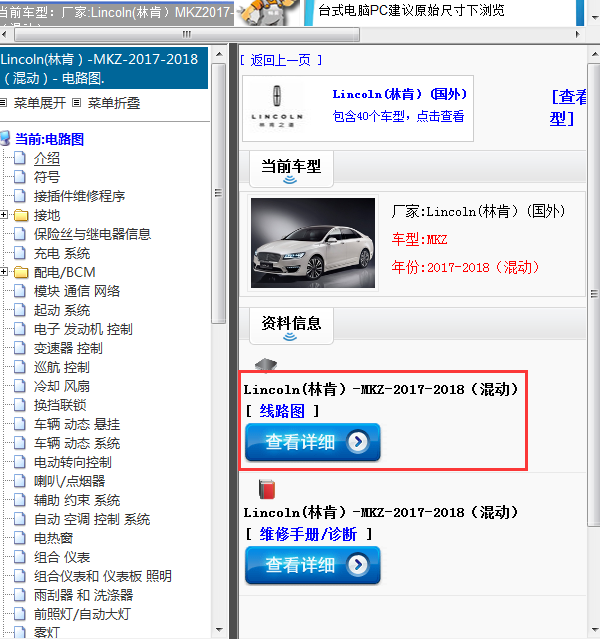The width and height of the screenshot is (600, 639).
Task: Select 前照灯/自动大灯 entry
Action: click(x=82, y=614)
